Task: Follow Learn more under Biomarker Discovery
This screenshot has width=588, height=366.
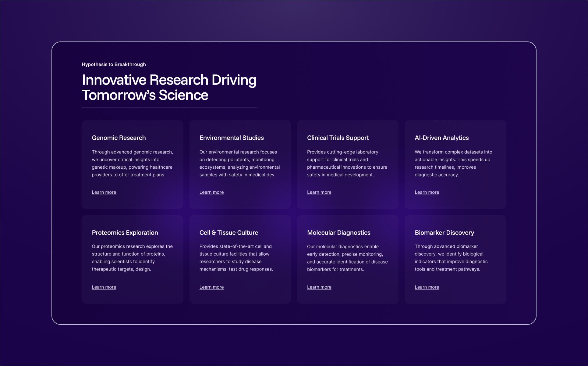Action: pyautogui.click(x=427, y=287)
